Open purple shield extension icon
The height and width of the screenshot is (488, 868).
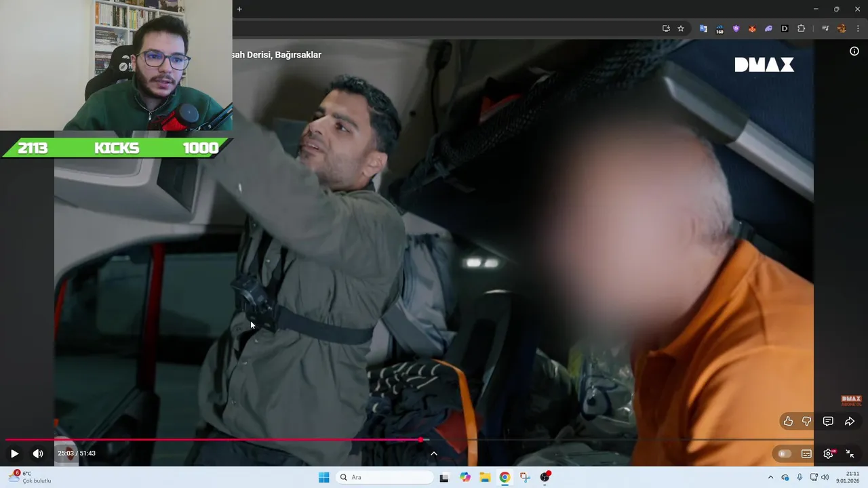pos(736,28)
